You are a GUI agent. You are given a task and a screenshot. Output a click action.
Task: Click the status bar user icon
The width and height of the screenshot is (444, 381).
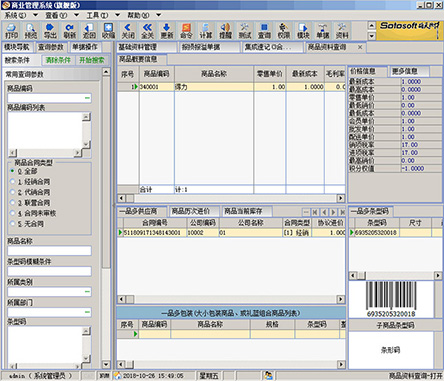click(x=268, y=376)
